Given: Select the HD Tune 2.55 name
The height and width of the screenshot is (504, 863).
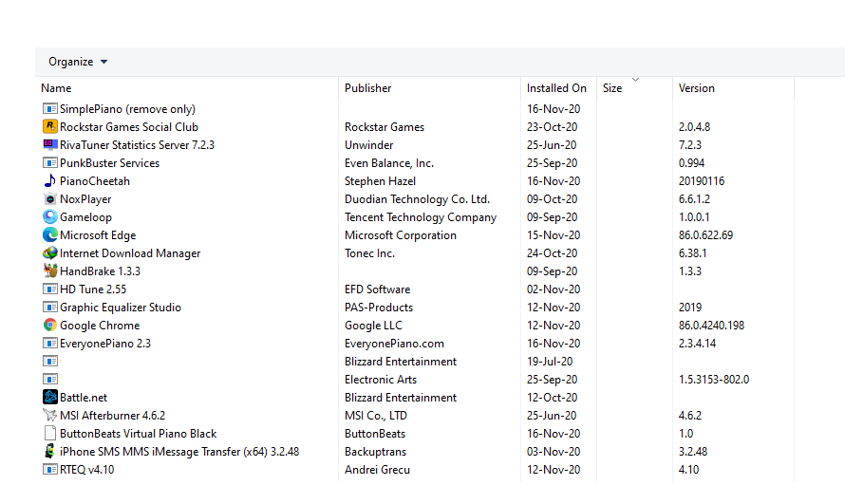Looking at the screenshot, I should tap(93, 289).
